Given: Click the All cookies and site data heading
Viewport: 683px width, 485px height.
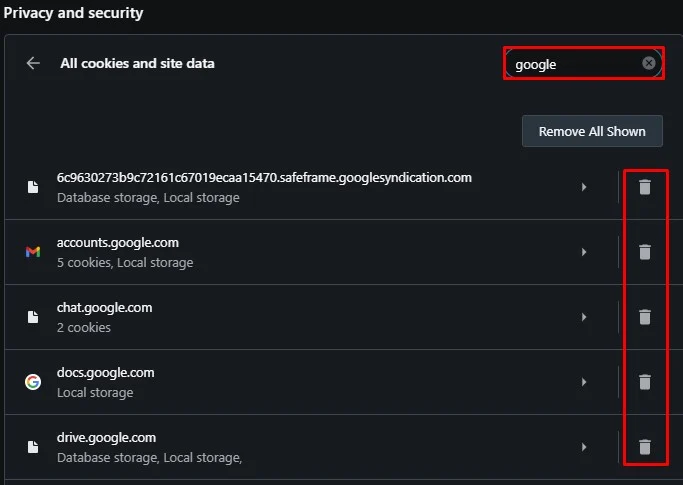Looking at the screenshot, I should [137, 64].
